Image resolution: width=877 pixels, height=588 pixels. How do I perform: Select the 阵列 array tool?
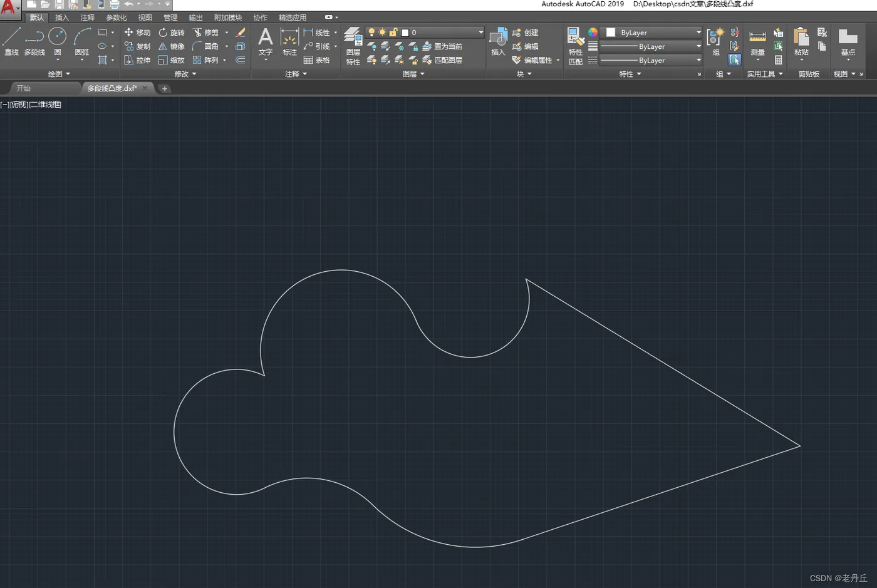206,60
